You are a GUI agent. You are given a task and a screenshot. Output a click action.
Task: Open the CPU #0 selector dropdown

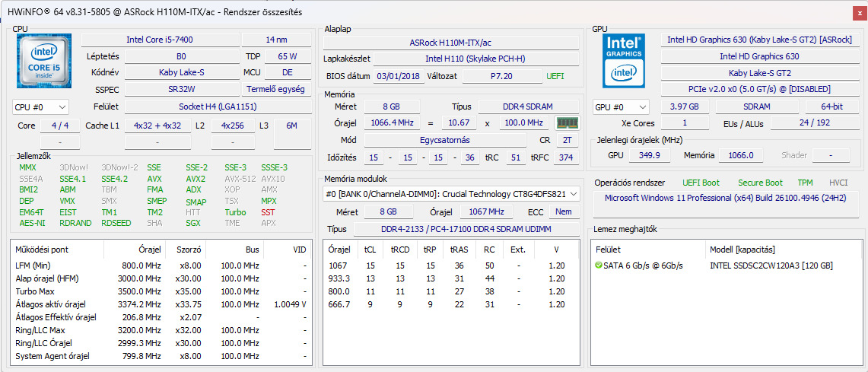pyautogui.click(x=40, y=107)
